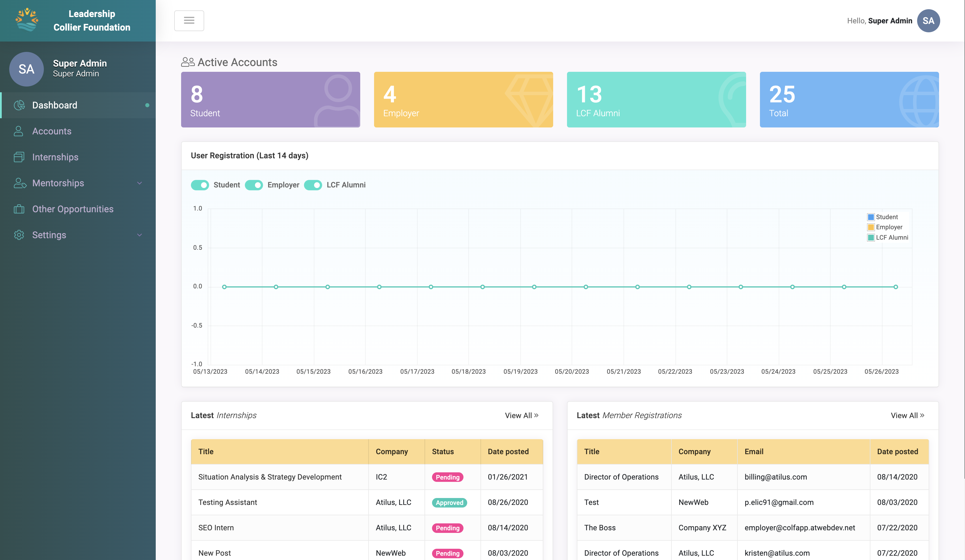Screen dimensions: 965x560
Task: Toggle off the Student chart series
Action: (200, 185)
